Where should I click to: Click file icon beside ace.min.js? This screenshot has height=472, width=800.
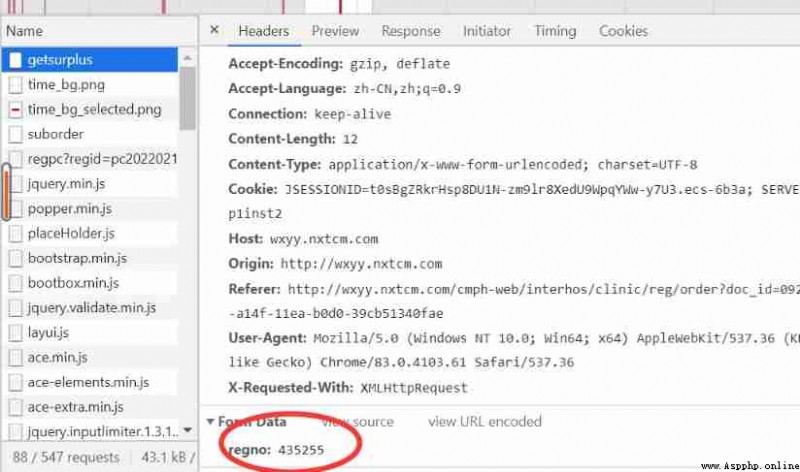16,357
